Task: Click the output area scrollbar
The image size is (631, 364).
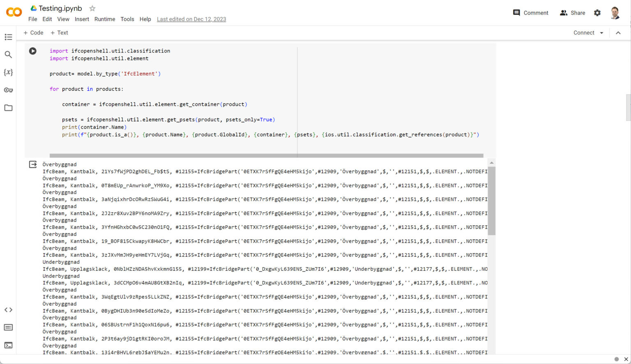Action: [x=491, y=197]
